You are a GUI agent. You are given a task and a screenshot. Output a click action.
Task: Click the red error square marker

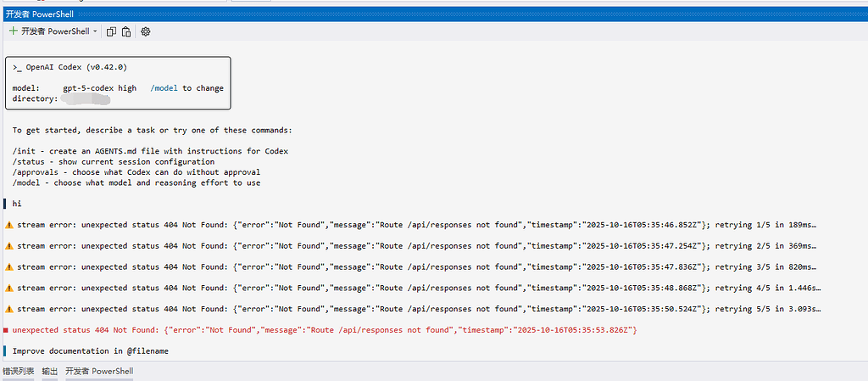[6, 330]
